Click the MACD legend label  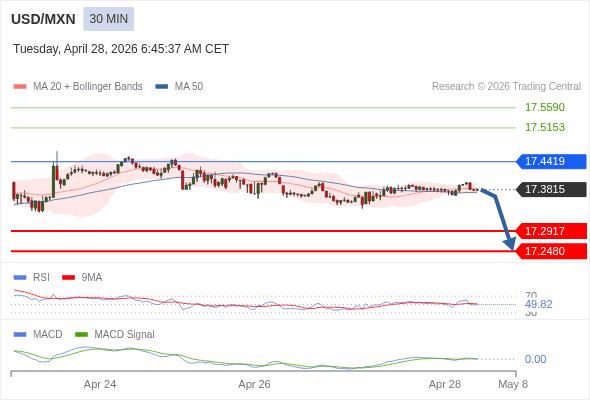tap(48, 335)
